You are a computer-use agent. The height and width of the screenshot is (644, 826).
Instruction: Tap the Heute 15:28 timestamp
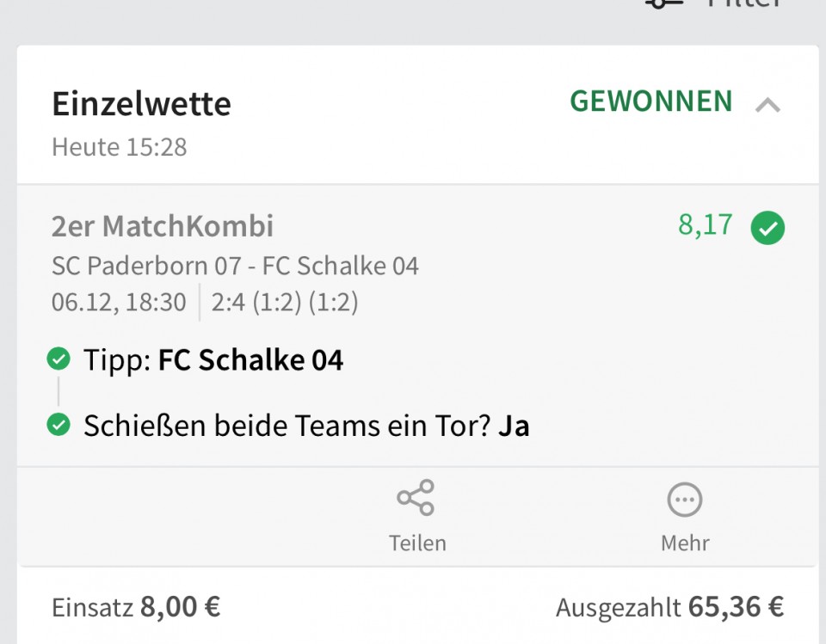(x=119, y=147)
